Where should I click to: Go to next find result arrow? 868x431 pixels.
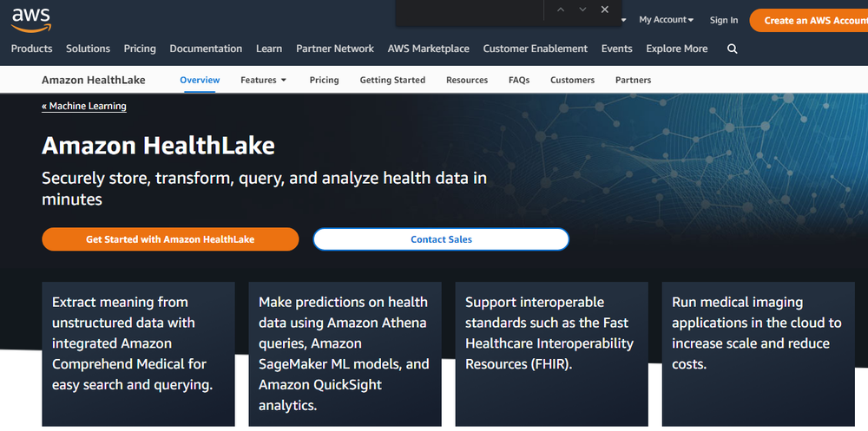[x=582, y=10]
